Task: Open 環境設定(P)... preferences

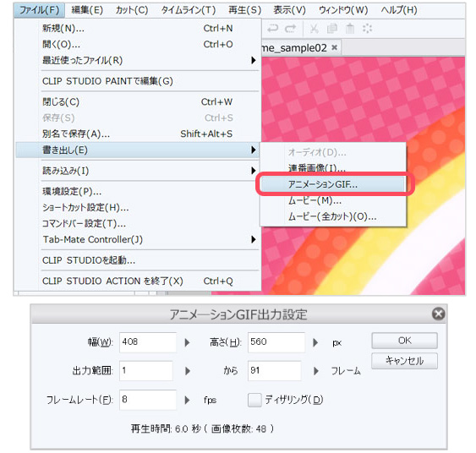Action: (x=138, y=192)
